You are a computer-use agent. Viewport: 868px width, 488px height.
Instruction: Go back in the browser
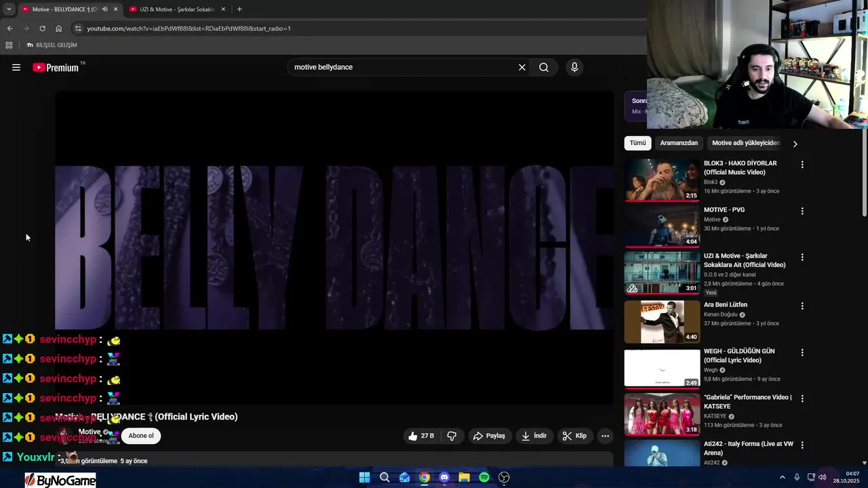click(x=9, y=28)
